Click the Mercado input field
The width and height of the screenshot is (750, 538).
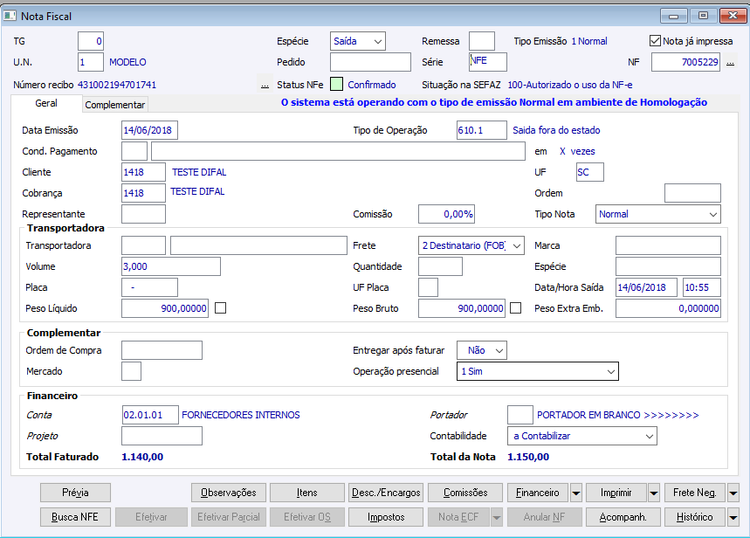131,371
